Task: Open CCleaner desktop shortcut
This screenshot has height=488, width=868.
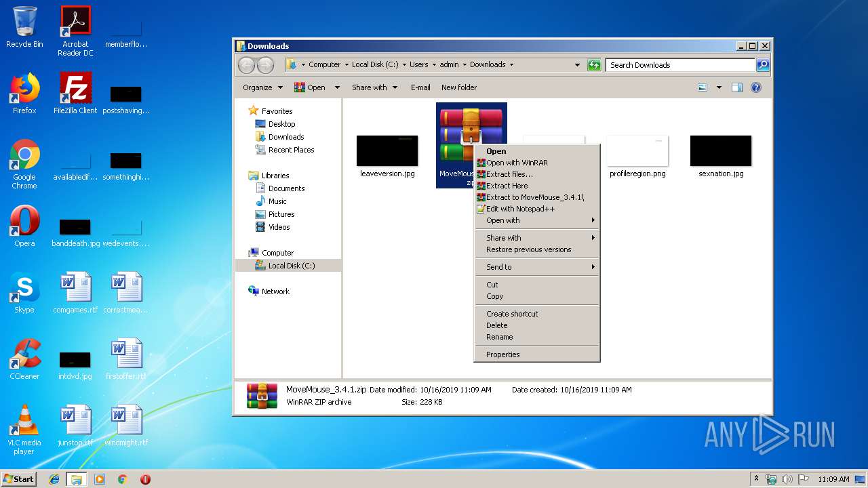Action: tap(24, 359)
